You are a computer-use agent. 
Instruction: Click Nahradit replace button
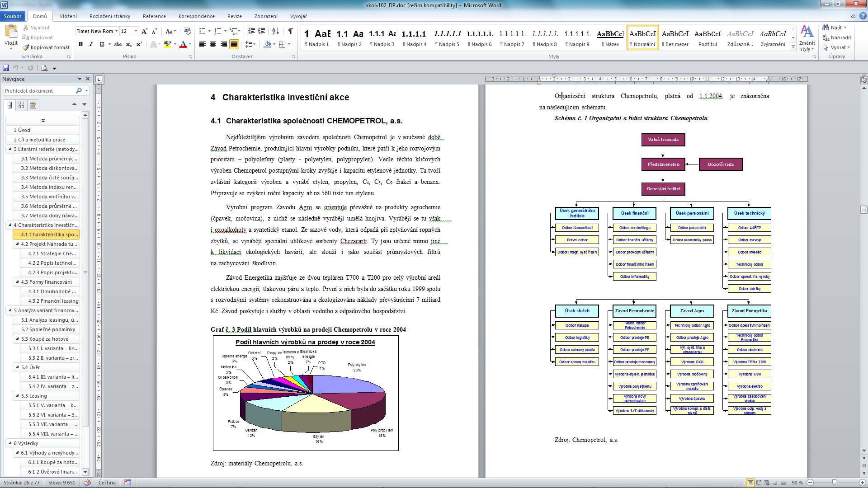point(837,38)
